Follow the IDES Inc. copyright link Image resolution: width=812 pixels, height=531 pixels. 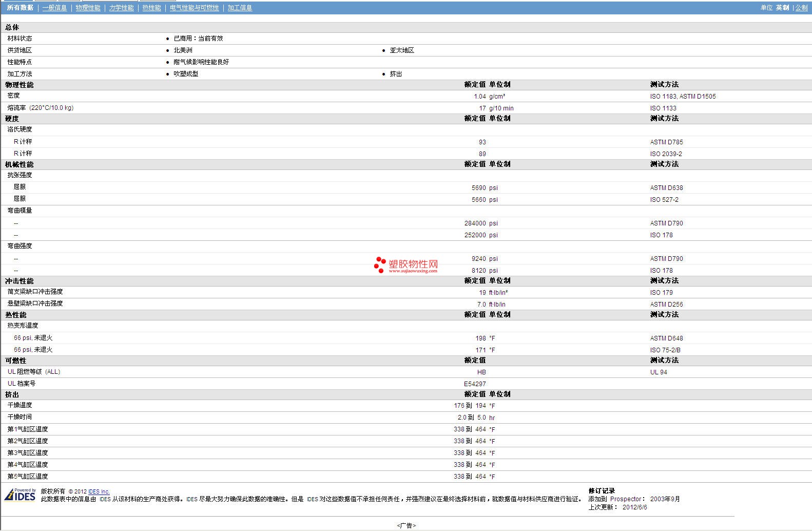pos(99,491)
